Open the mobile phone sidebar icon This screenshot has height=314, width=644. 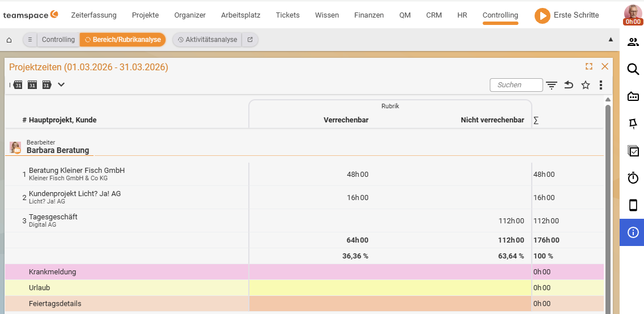tap(633, 205)
